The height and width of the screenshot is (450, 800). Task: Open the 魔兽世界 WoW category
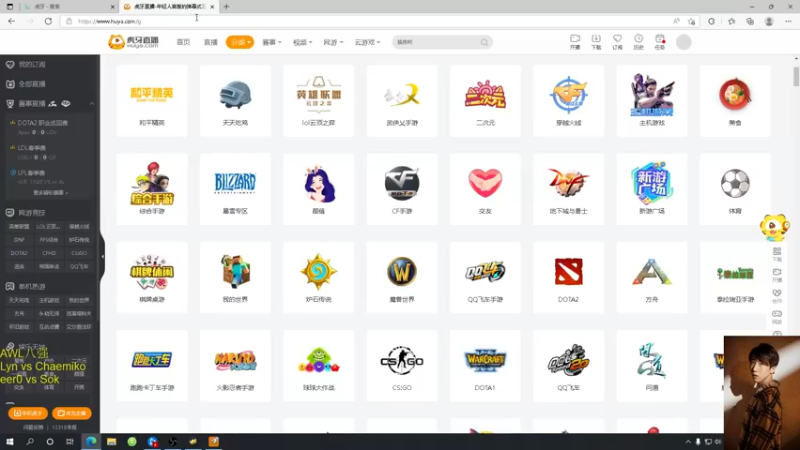point(402,278)
